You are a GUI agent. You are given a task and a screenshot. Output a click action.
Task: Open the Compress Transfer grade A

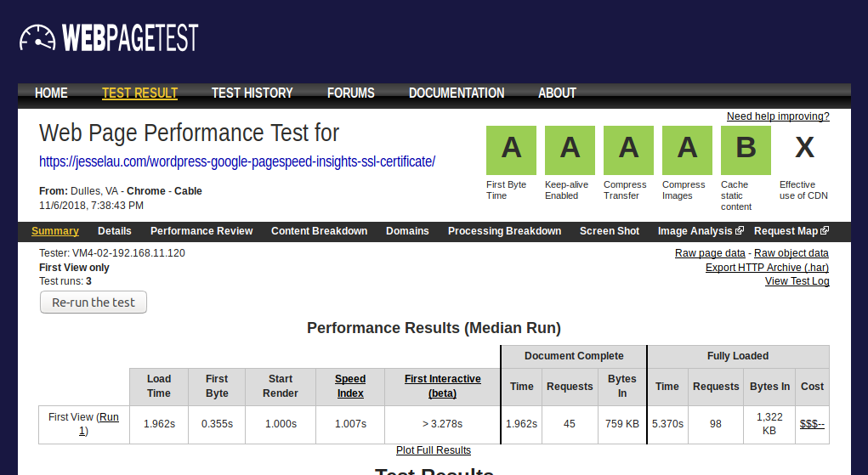pos(628,150)
